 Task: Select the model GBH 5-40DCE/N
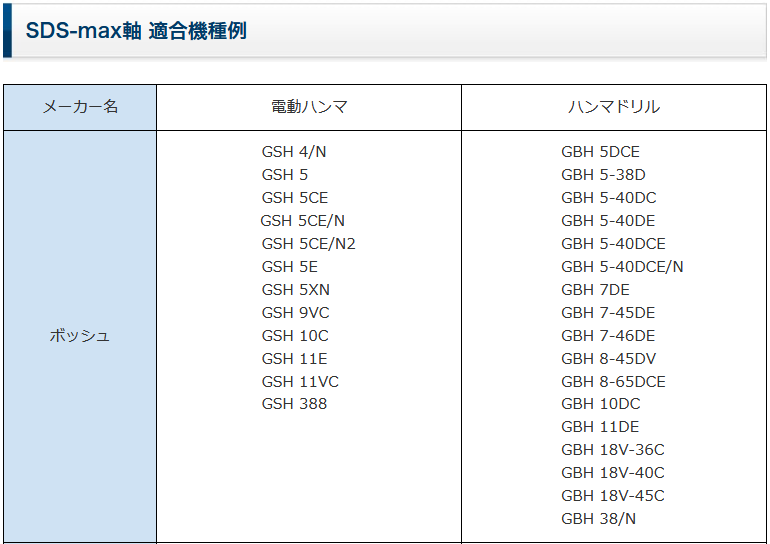(x=622, y=267)
